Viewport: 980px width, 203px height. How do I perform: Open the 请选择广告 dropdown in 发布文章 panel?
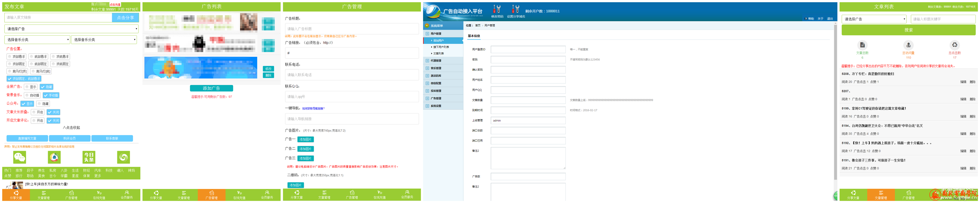72,29
